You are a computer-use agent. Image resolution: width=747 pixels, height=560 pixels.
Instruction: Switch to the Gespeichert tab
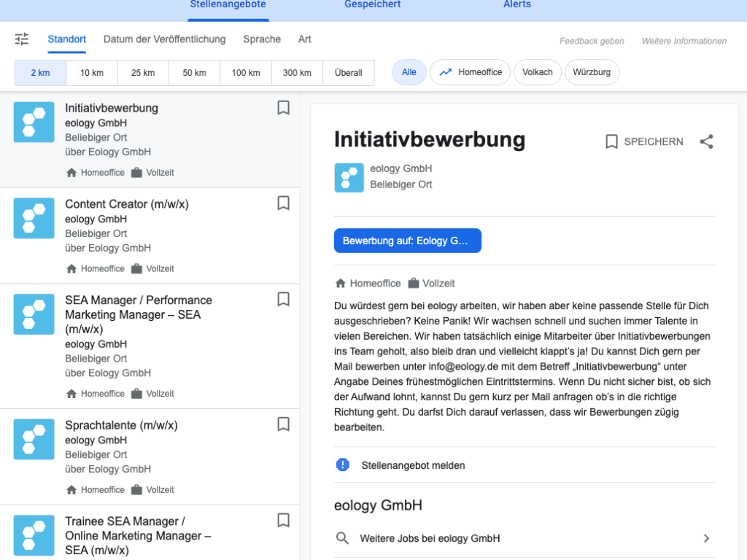click(373, 5)
